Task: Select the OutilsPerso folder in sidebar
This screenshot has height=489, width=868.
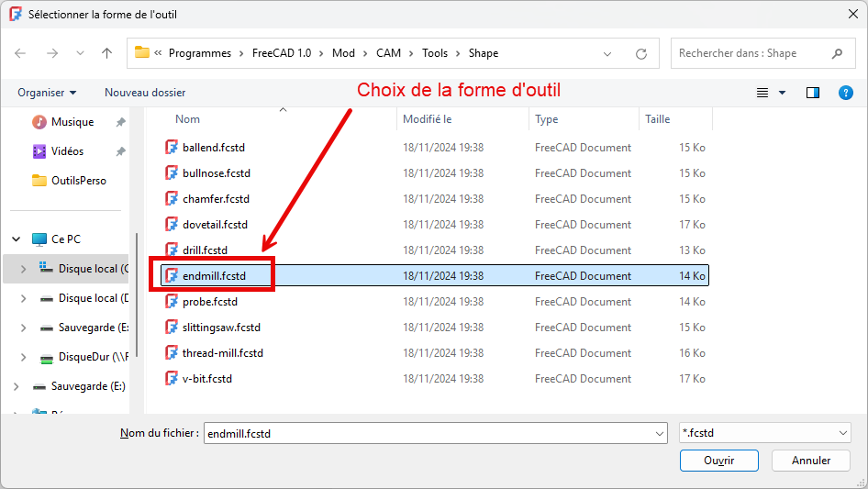Action: (78, 181)
